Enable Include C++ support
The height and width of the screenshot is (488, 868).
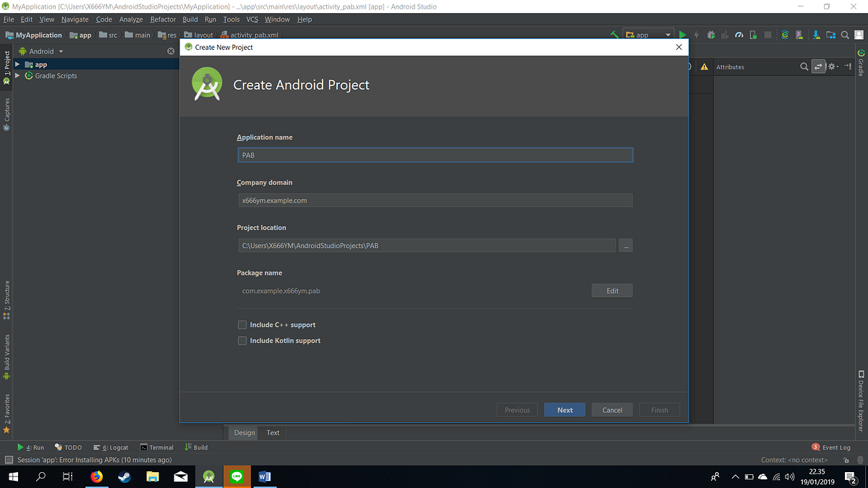[x=242, y=325]
